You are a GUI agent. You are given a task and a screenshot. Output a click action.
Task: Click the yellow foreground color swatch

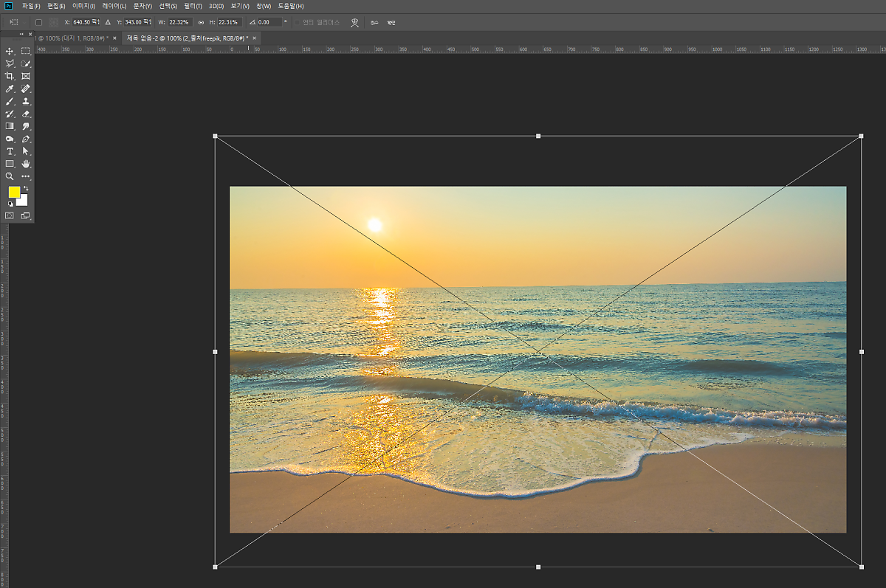coord(14,192)
